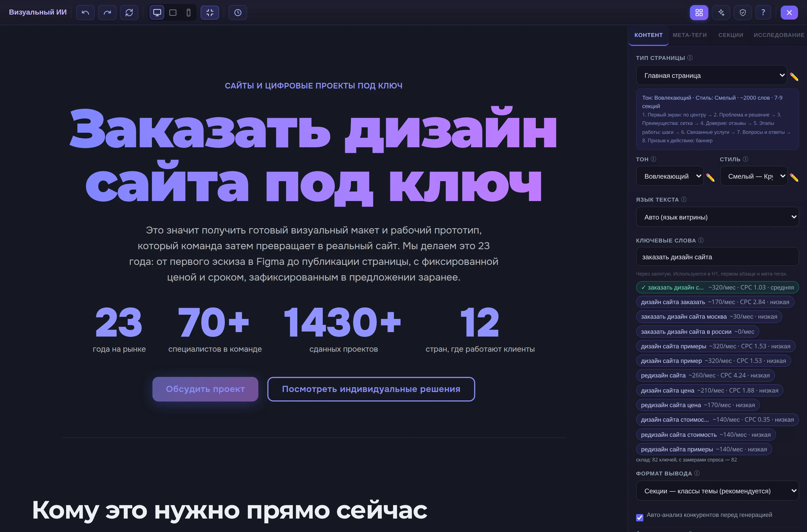Image resolution: width=807 pixels, height=532 pixels.
Task: Select keyword chip дизайн сайта примеры
Action: point(716,346)
